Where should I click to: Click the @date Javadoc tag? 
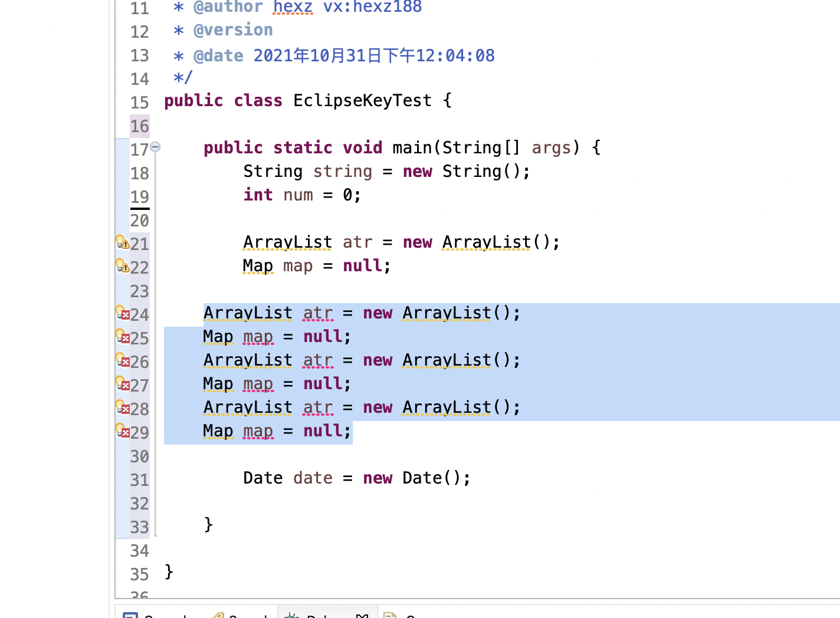218,56
